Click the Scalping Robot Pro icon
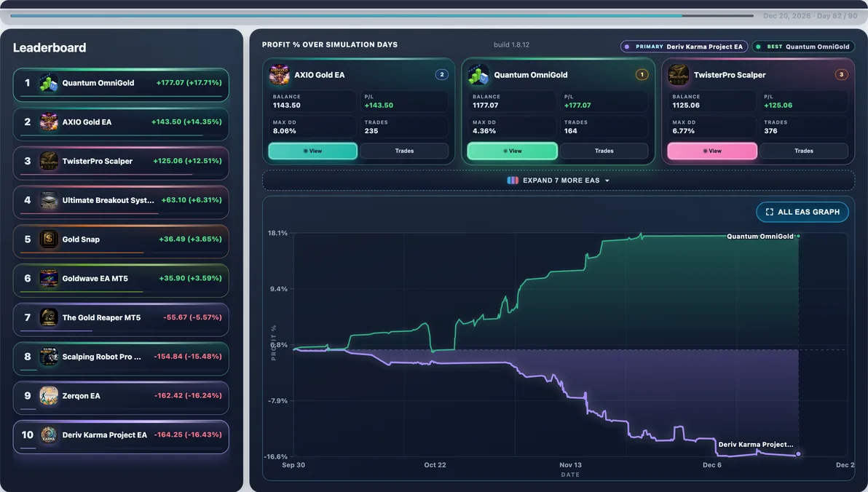This screenshot has width=868, height=492. pos(49,357)
